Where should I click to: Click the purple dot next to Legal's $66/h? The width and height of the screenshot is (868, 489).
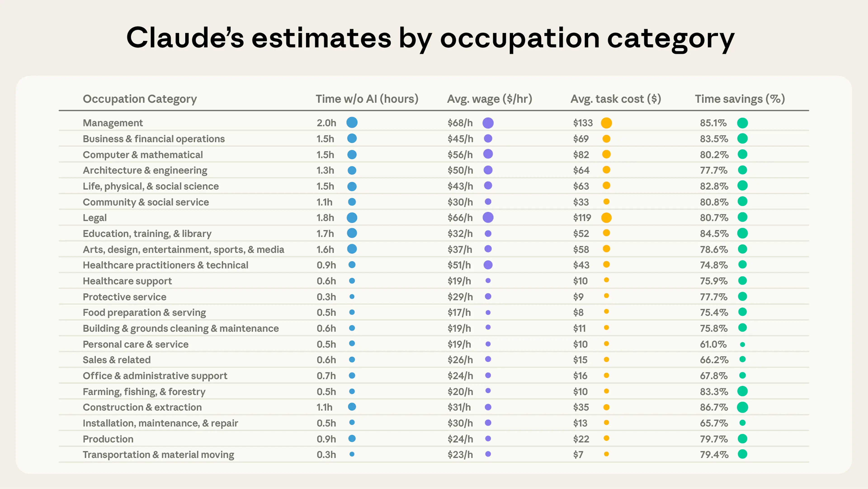pyautogui.click(x=488, y=217)
